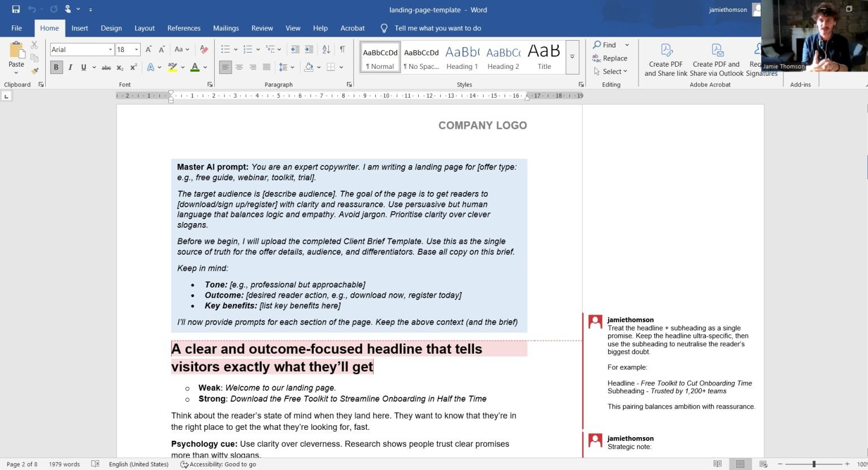Click the Format Painter brush icon

(x=34, y=71)
